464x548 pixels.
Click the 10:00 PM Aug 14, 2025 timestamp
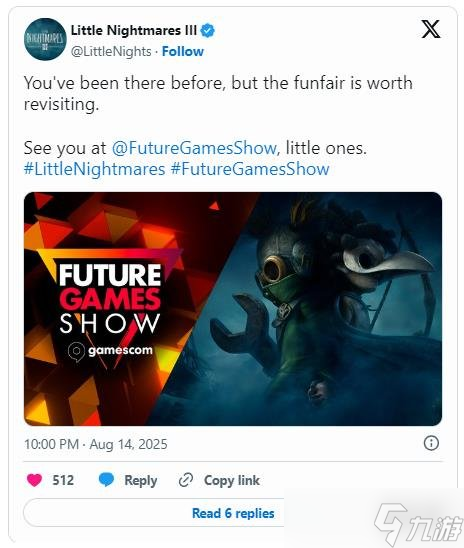[96, 444]
